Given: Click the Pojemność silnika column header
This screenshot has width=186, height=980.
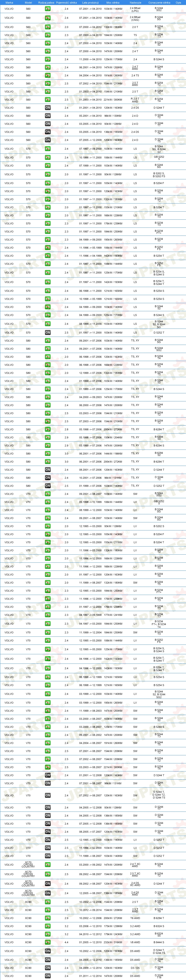Looking at the screenshot, I should (x=66, y=2).
